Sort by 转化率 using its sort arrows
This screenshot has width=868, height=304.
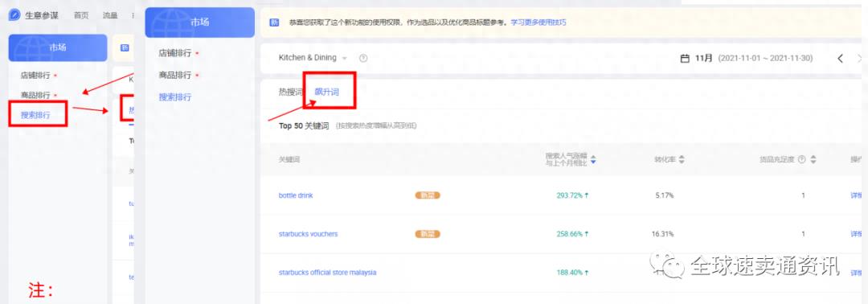click(x=682, y=159)
